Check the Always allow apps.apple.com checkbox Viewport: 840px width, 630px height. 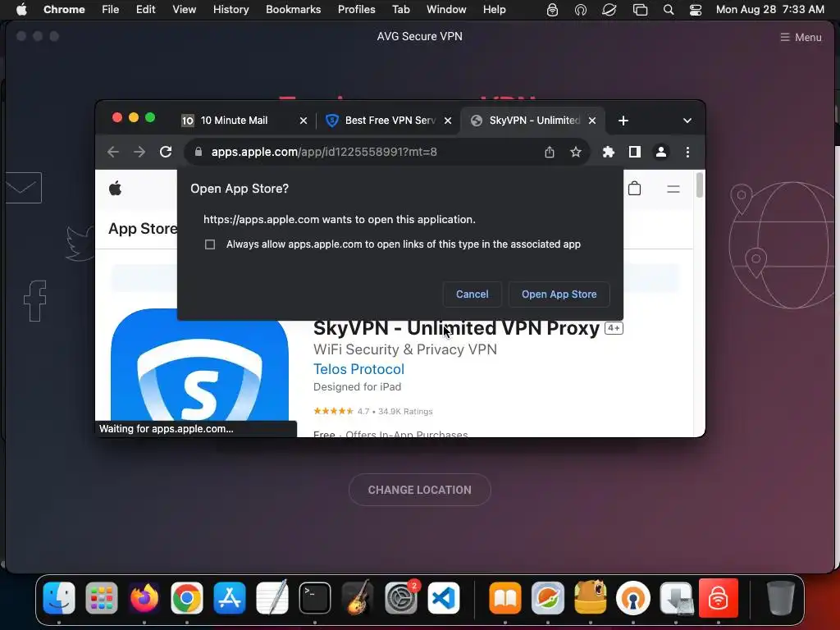point(210,244)
